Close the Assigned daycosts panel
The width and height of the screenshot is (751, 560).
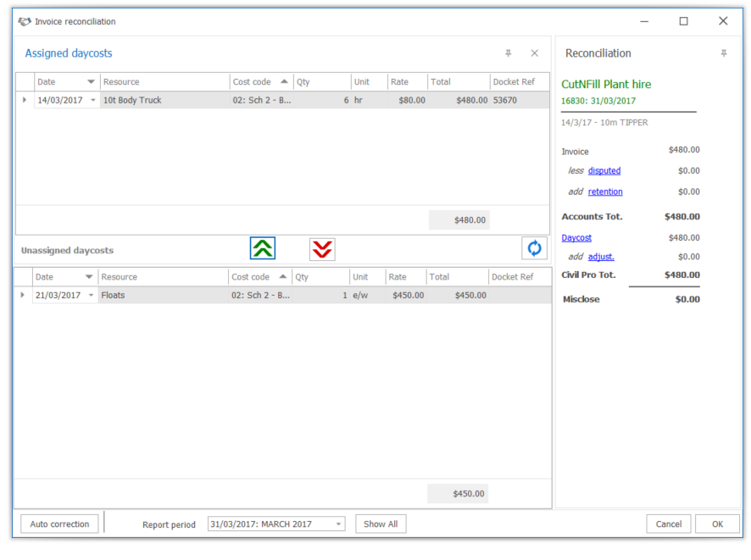click(535, 53)
